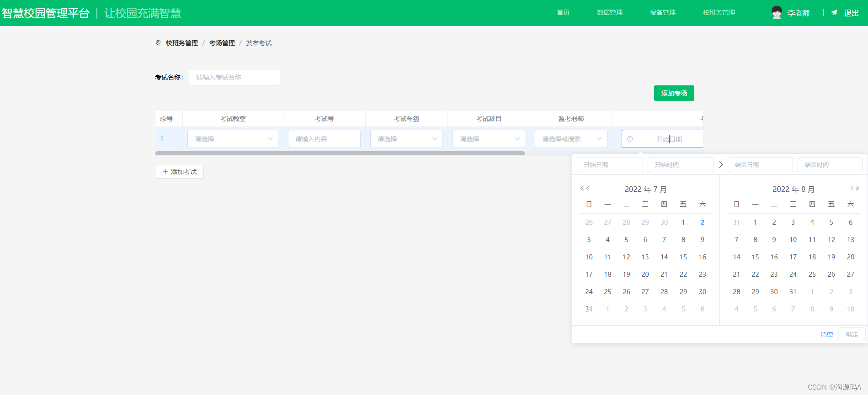Click 退出 to log out
868x395 pixels.
(x=851, y=13)
